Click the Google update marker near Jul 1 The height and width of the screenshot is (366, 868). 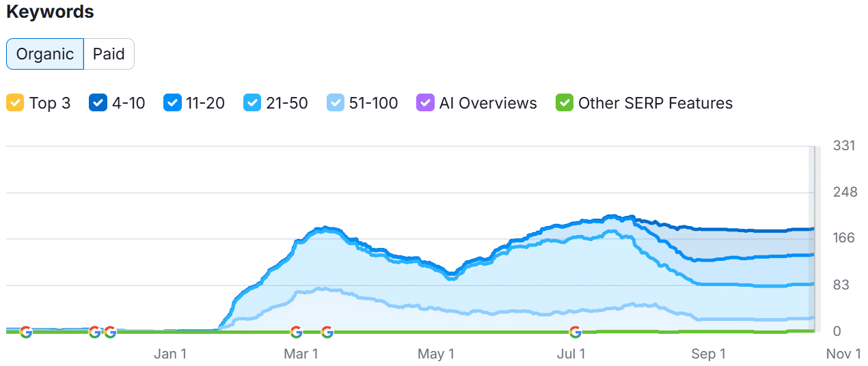coord(575,332)
